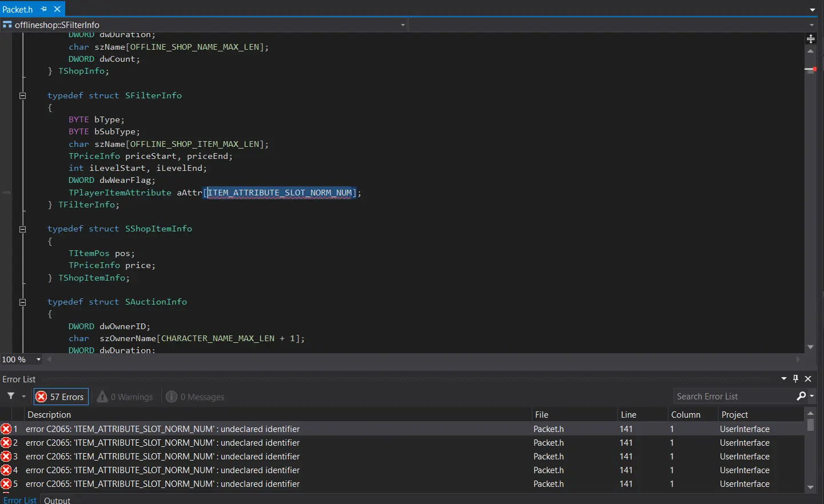Click the search magnifier icon in Error List
The width and height of the screenshot is (824, 504).
pyautogui.click(x=802, y=397)
